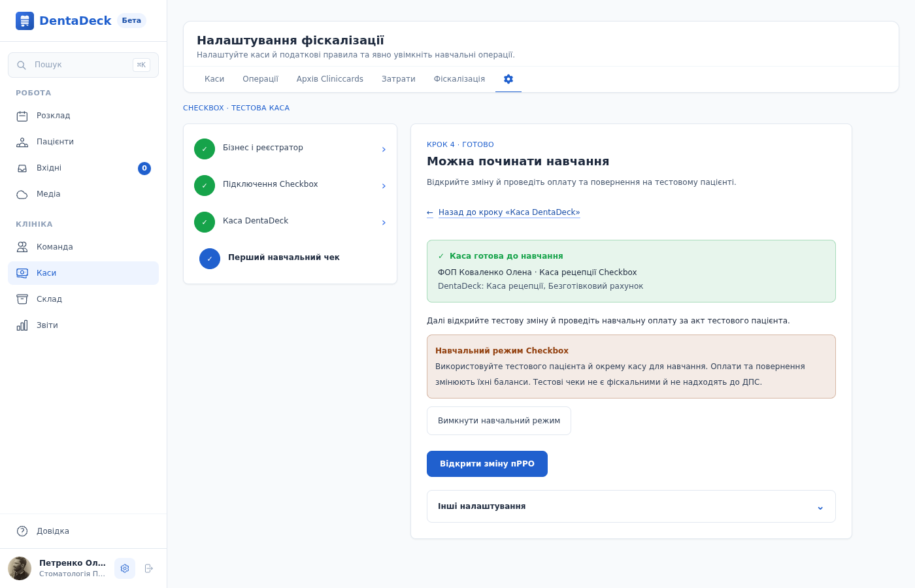This screenshot has width=915, height=588.
Task: Click the Розклад calendar icon
Action: [x=22, y=116]
